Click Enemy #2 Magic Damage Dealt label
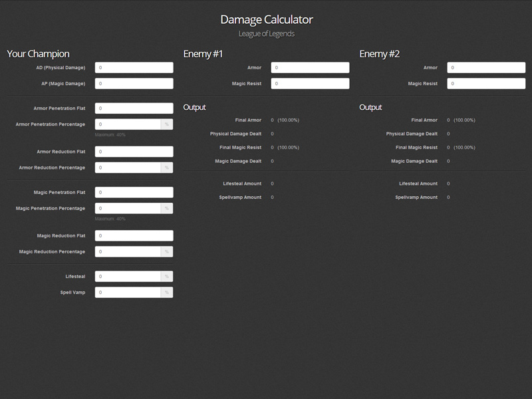Viewport: 532px width, 399px height. click(414, 161)
